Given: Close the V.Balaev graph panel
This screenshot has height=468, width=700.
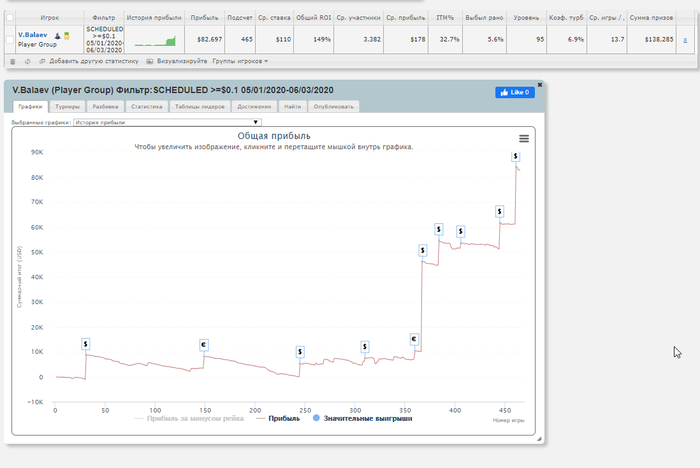Looking at the screenshot, I should (540, 84).
